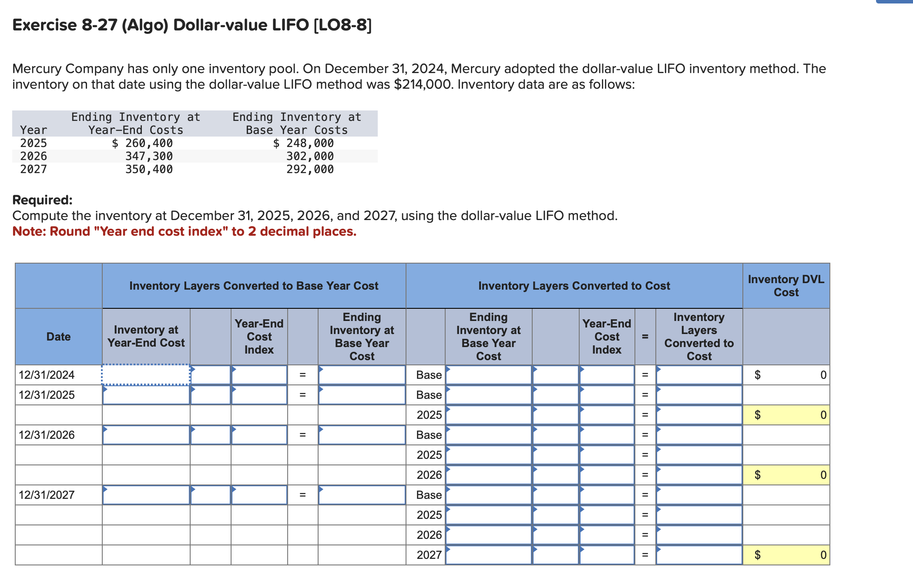Click the Inventory Layers Converted to Cost field for the 2027 row

coord(698,555)
